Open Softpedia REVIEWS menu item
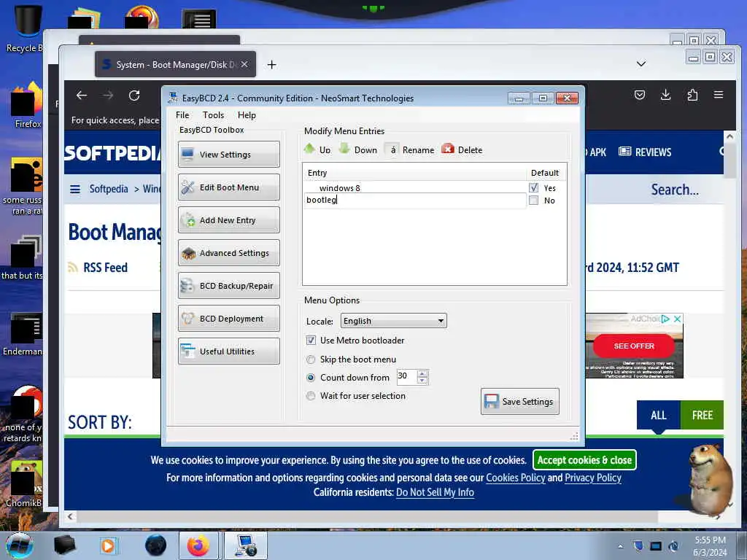 [x=645, y=152]
